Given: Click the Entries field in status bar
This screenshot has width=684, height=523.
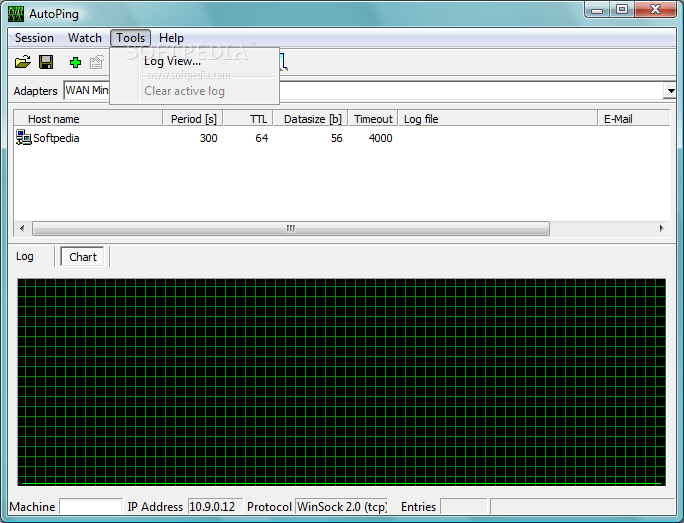Looking at the screenshot, I should (463, 506).
